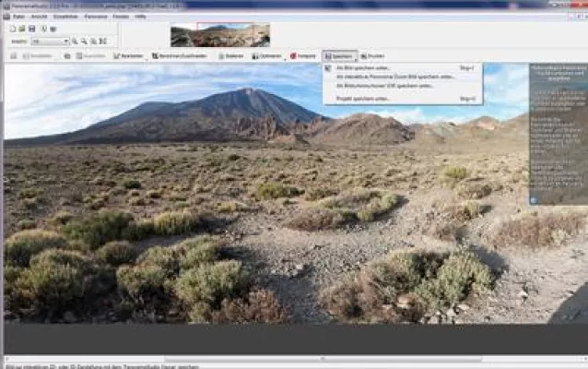Image resolution: width=588 pixels, height=369 pixels.
Task: Click the blue help icon in the side panel
Action: click(534, 200)
